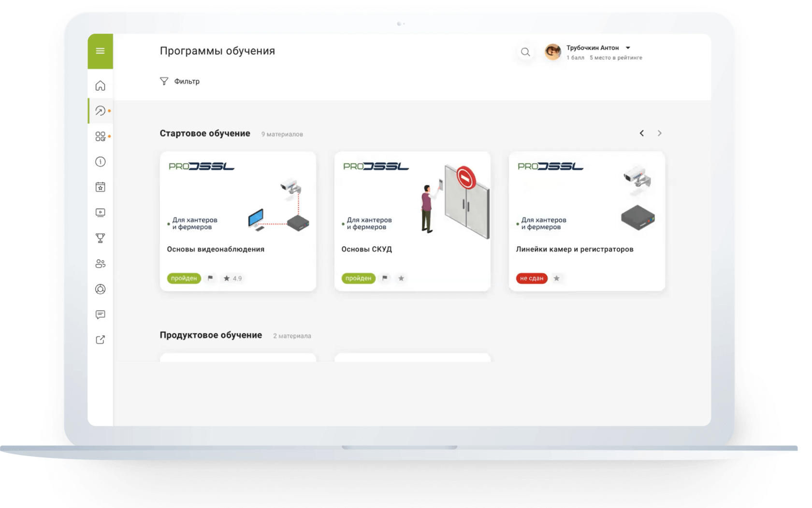Open the catalog grid icon in sidebar
Viewport: 812px width, 508px height.
(100, 136)
